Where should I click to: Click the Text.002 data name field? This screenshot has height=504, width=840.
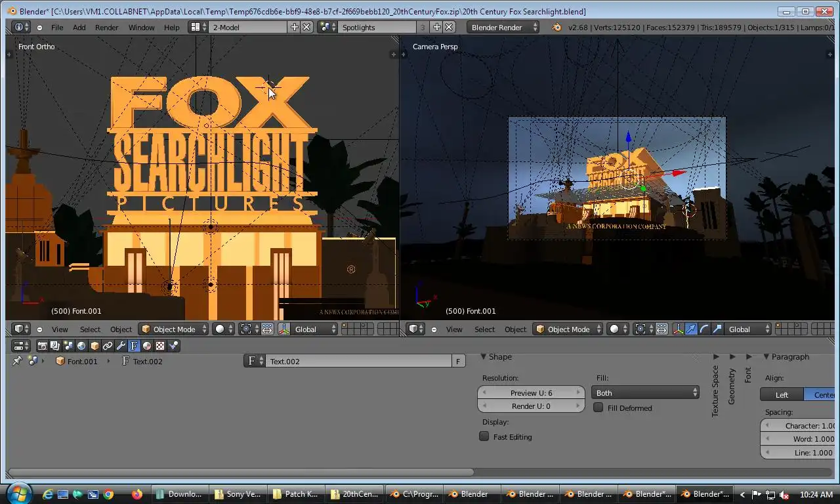[x=359, y=361]
